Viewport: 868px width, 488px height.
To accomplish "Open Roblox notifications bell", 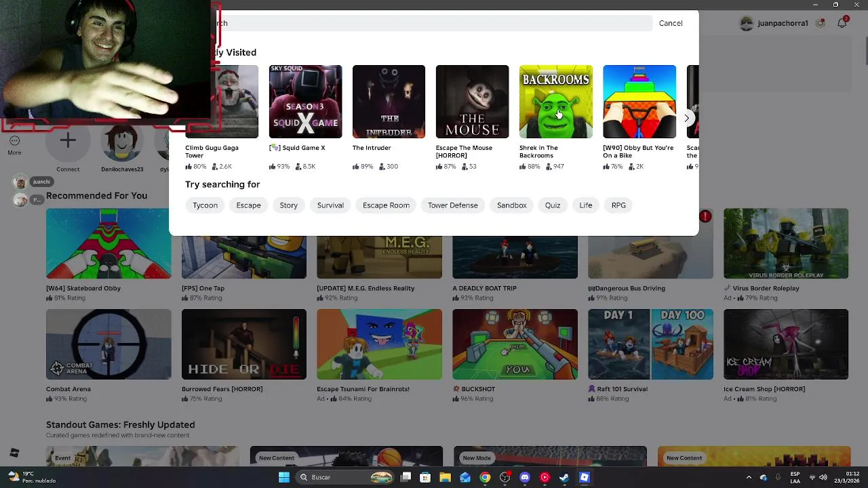I will click(842, 23).
